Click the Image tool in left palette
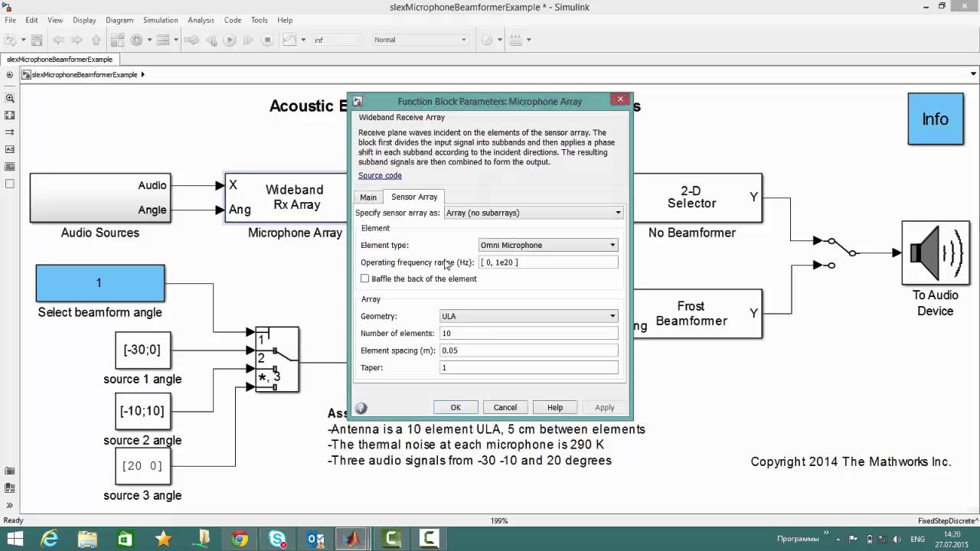 (x=10, y=167)
